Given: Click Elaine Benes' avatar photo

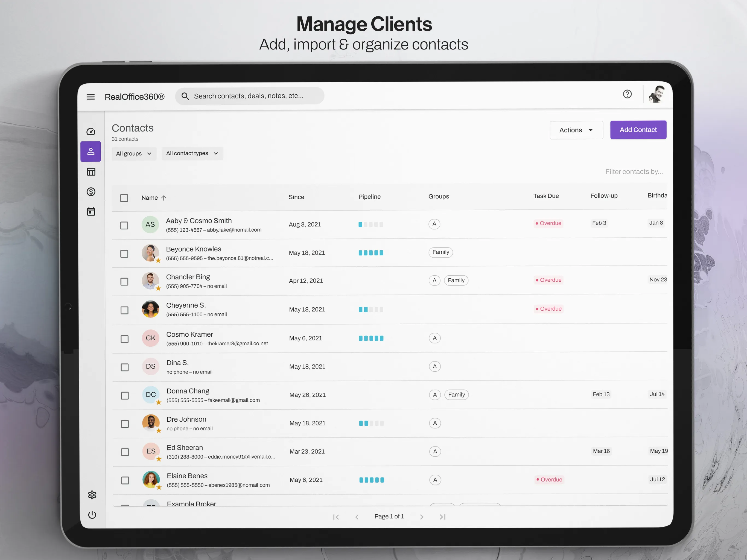Looking at the screenshot, I should (x=151, y=480).
